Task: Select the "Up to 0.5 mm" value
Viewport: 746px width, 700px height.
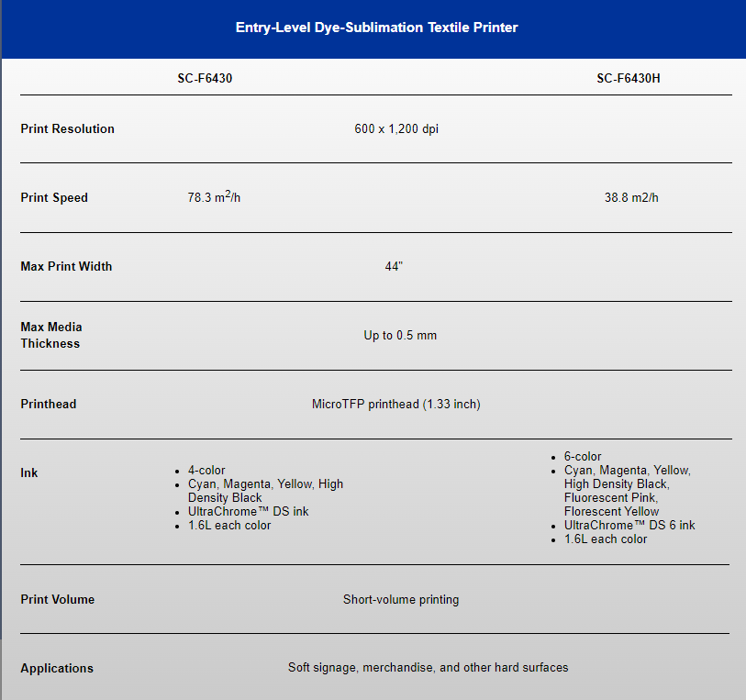Action: pos(400,335)
